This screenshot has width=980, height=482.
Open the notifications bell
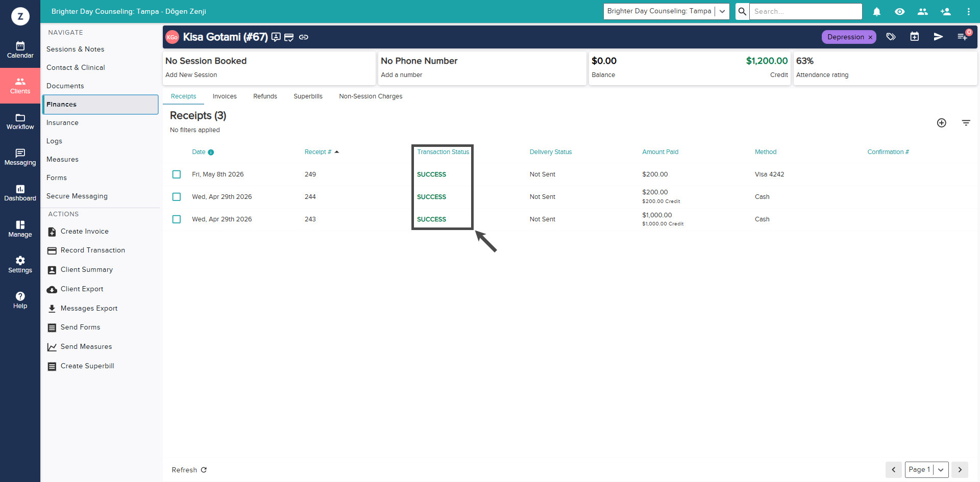pos(877,11)
